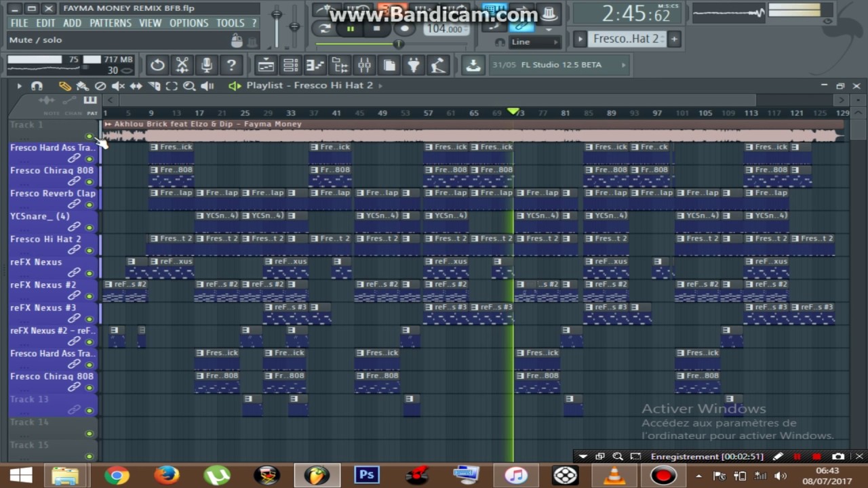Select the Playback speaker tool in playlist

tap(208, 86)
